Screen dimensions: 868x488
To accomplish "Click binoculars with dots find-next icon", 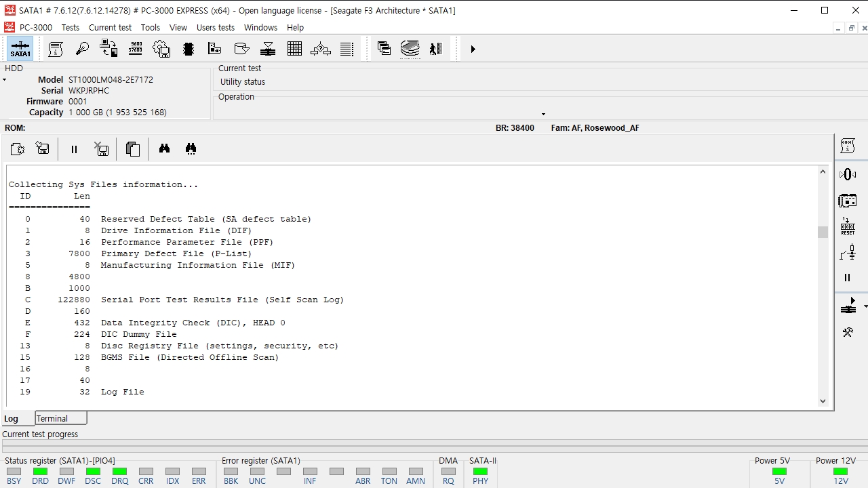I will point(191,148).
